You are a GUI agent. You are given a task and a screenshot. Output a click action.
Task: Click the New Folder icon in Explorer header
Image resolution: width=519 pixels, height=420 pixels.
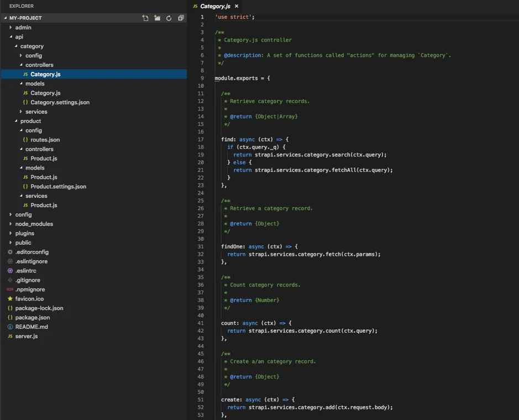tap(157, 18)
